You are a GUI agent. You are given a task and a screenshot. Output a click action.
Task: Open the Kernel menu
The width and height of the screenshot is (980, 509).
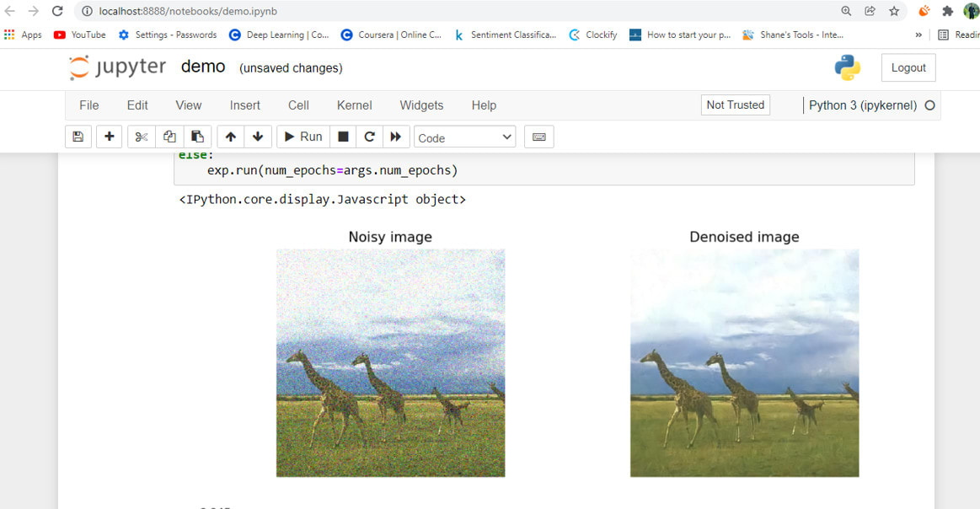click(355, 105)
